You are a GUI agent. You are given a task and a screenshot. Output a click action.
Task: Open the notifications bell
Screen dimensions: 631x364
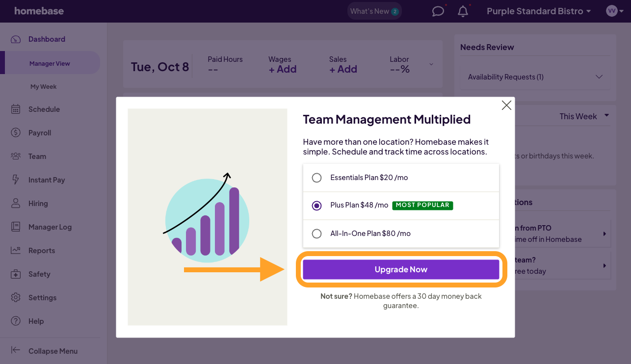(x=463, y=11)
